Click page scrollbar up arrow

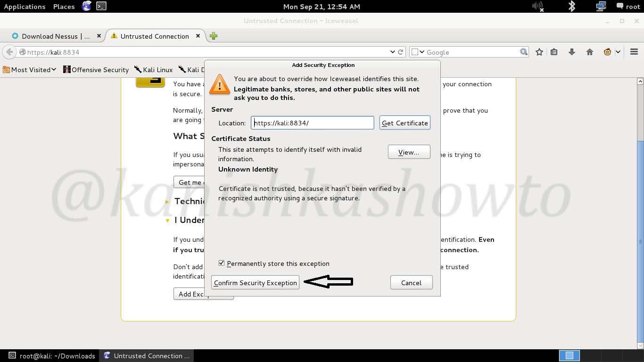640,82
